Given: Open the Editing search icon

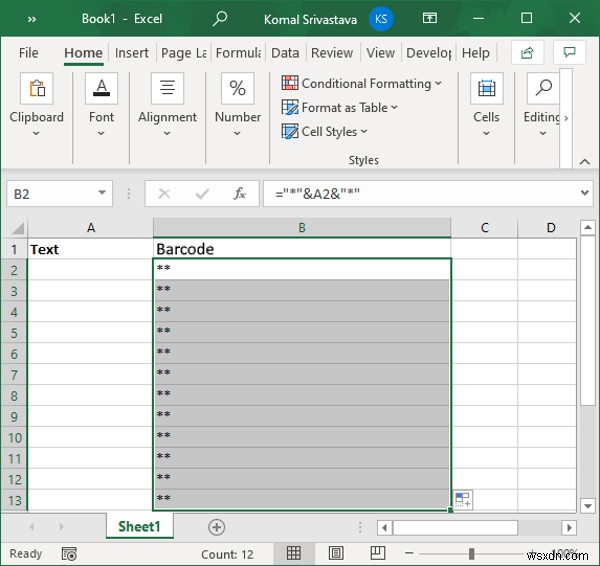Looking at the screenshot, I should point(542,90).
